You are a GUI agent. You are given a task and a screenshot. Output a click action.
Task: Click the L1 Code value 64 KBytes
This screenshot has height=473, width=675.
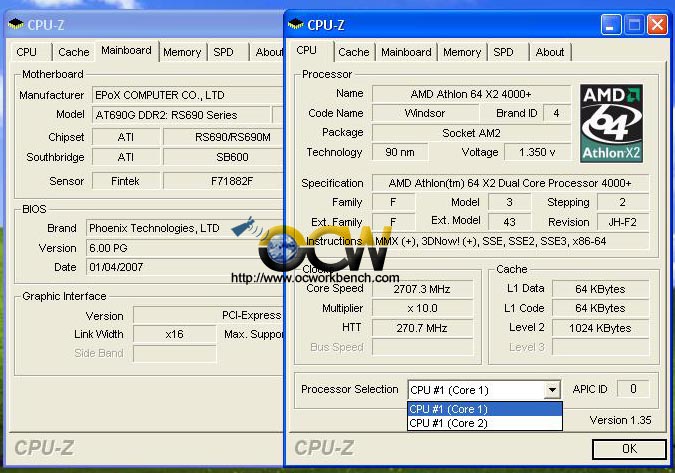(600, 309)
